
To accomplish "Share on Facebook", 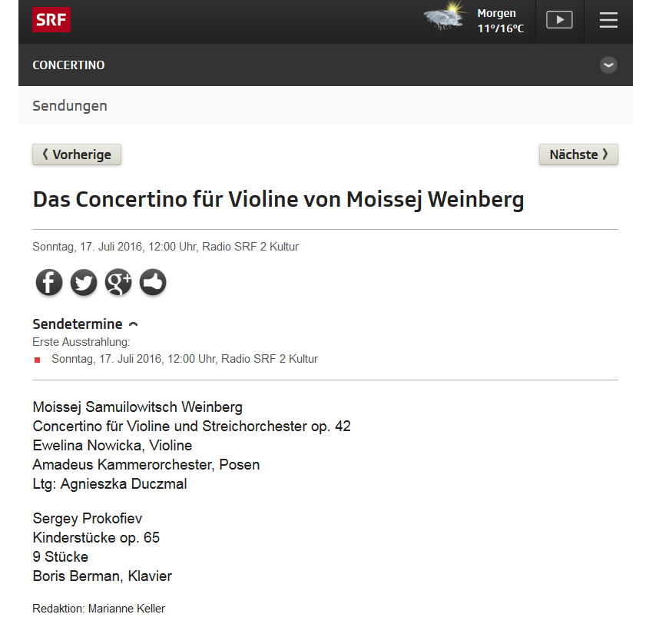I will (x=49, y=283).
